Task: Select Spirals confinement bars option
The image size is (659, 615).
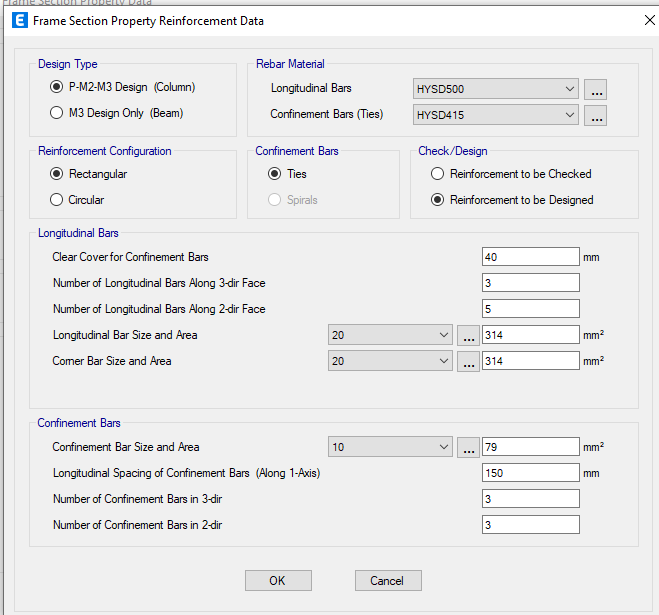Action: pos(274,200)
